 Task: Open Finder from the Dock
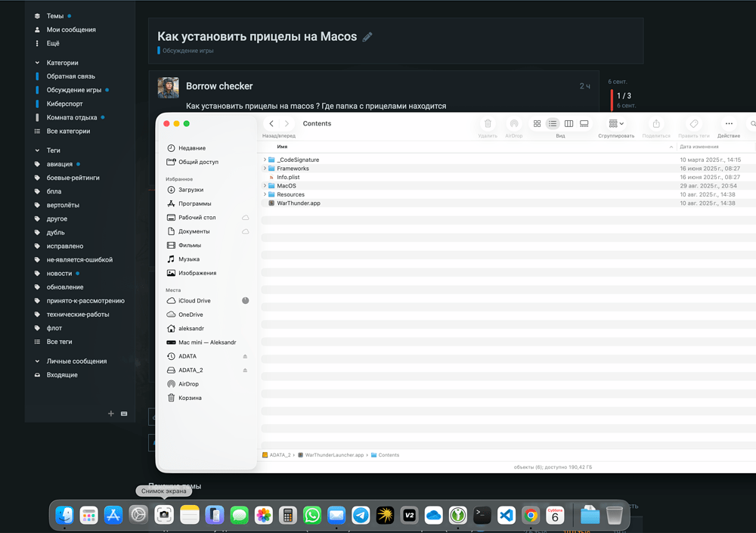64,516
